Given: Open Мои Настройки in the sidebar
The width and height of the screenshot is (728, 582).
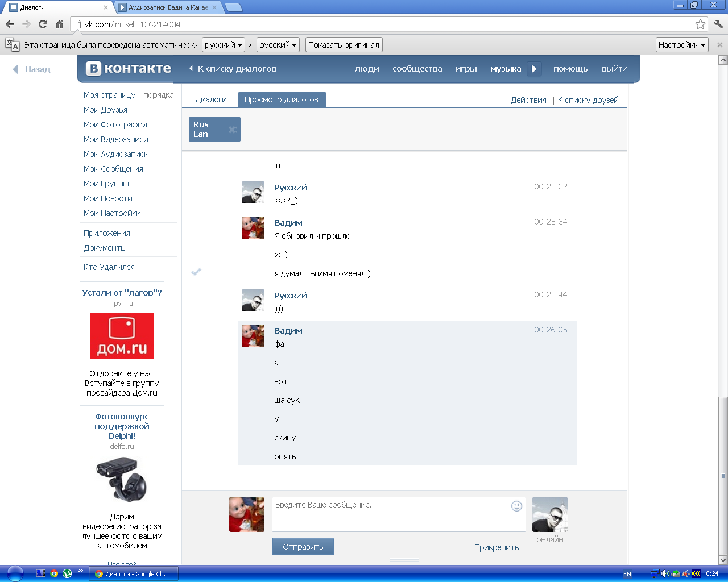Looking at the screenshot, I should pos(112,213).
